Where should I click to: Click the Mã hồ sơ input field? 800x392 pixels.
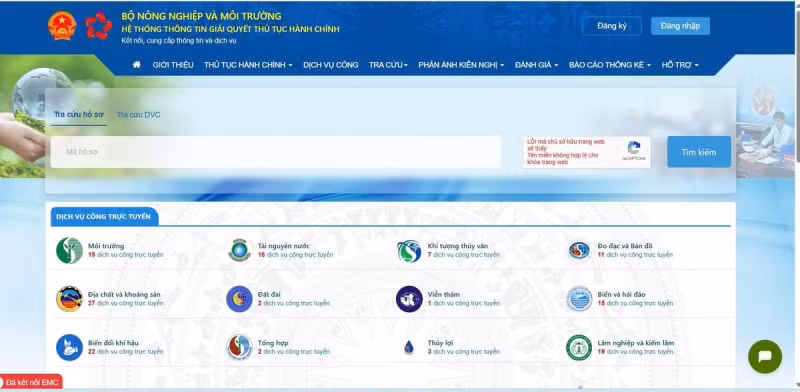point(276,152)
